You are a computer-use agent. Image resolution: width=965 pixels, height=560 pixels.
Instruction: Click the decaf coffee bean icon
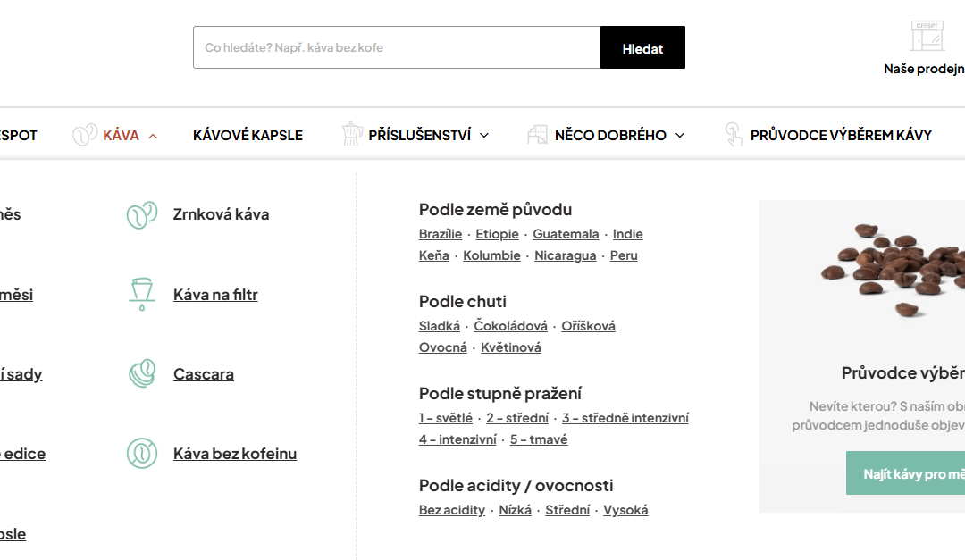[142, 454]
